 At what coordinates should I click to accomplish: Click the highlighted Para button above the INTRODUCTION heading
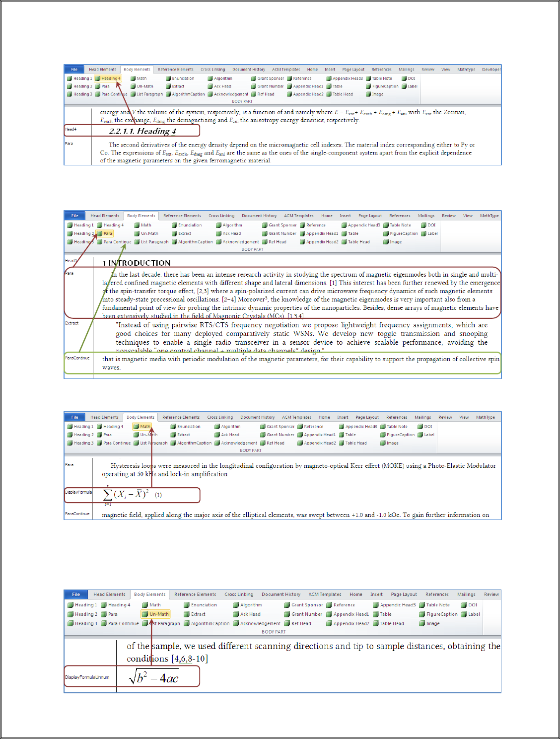105,233
